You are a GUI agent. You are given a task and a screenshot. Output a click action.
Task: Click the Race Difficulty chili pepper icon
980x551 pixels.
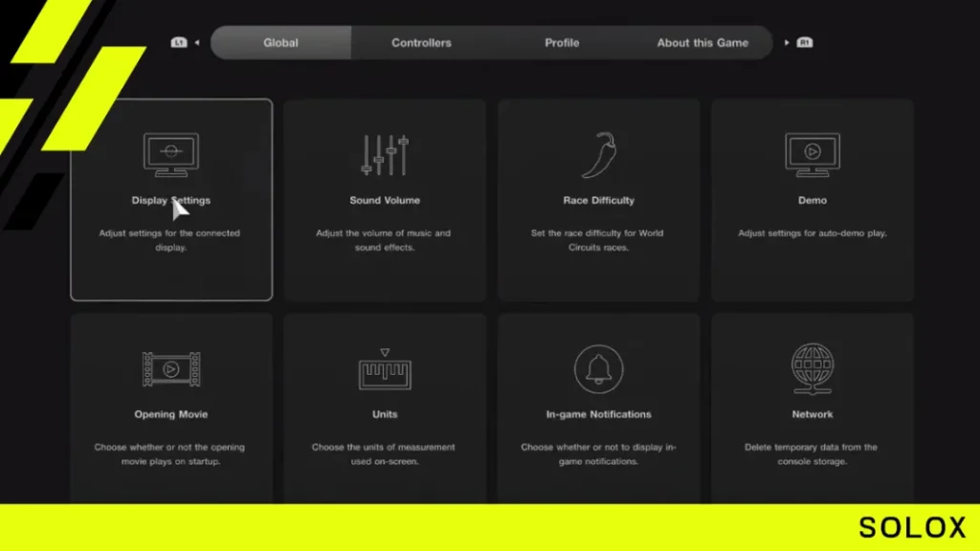pyautogui.click(x=599, y=154)
